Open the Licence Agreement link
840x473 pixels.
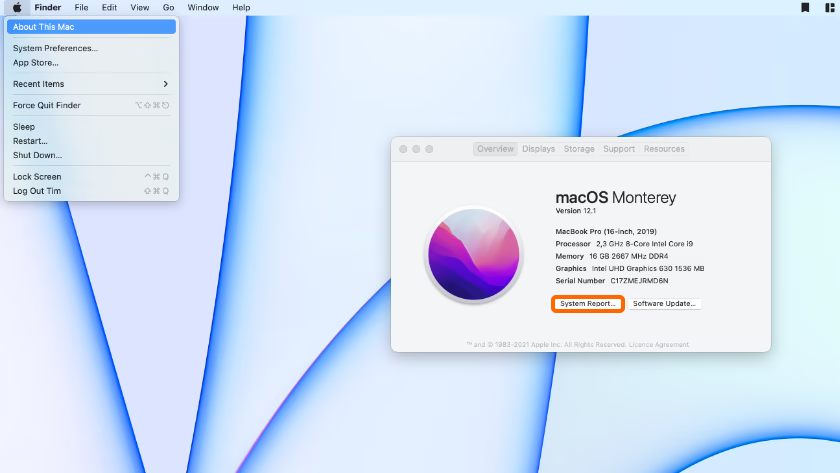[658, 344]
